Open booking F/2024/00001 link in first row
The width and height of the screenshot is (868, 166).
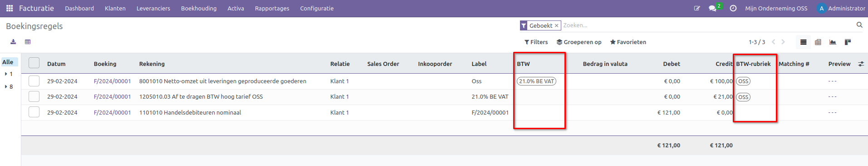click(x=112, y=81)
